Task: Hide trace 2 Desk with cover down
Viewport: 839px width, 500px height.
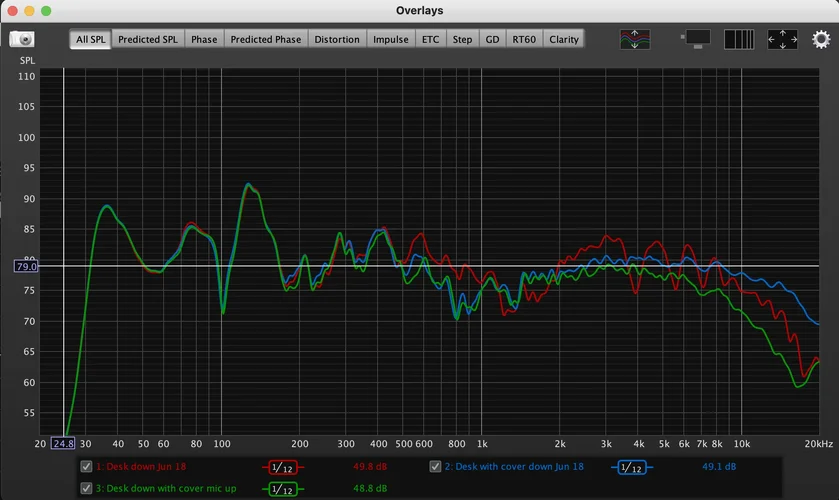Action: [436, 466]
